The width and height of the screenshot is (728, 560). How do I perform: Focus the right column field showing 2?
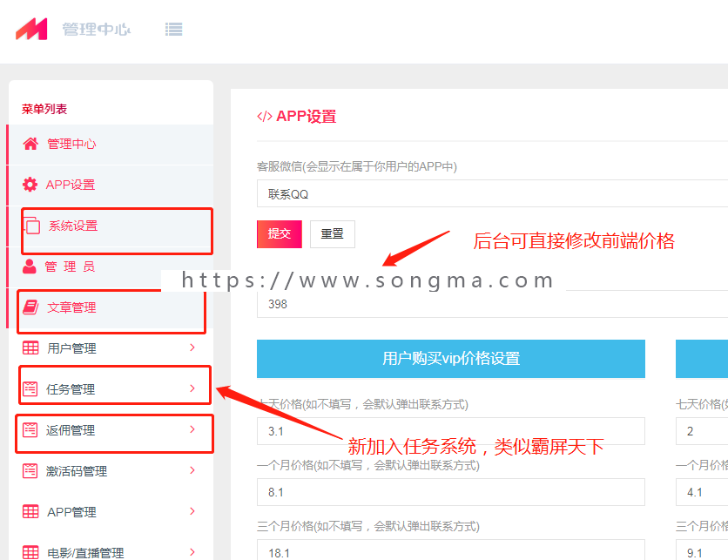[702, 431]
